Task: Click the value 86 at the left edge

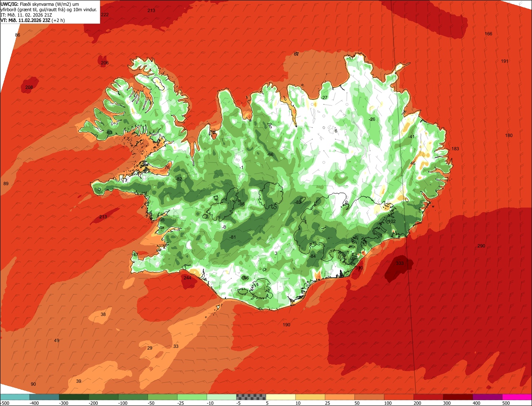Action: point(17,35)
